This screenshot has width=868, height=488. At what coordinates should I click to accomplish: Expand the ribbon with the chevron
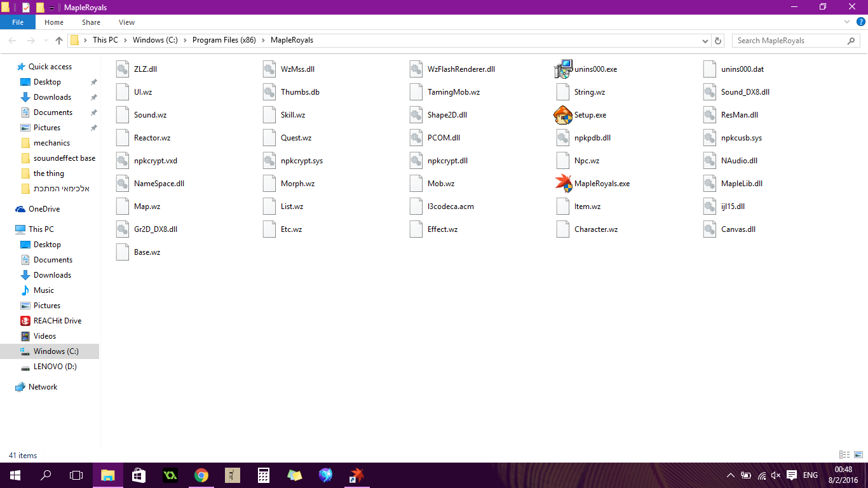(x=846, y=22)
